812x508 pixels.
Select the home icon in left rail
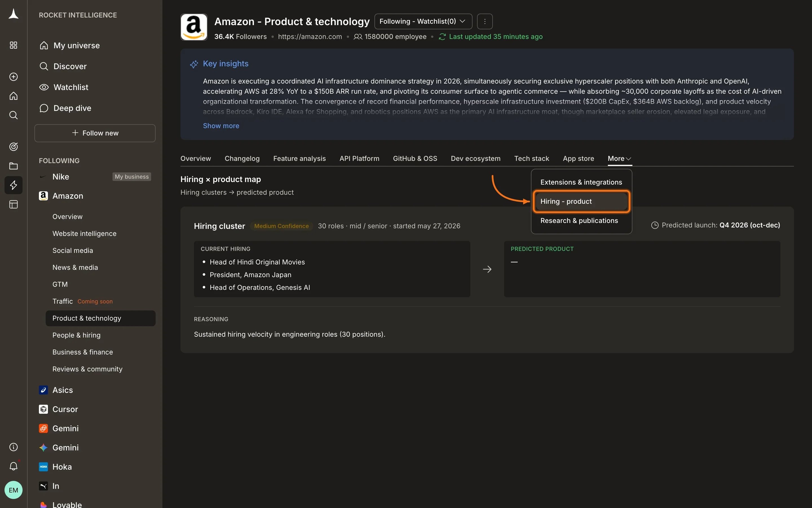[14, 96]
